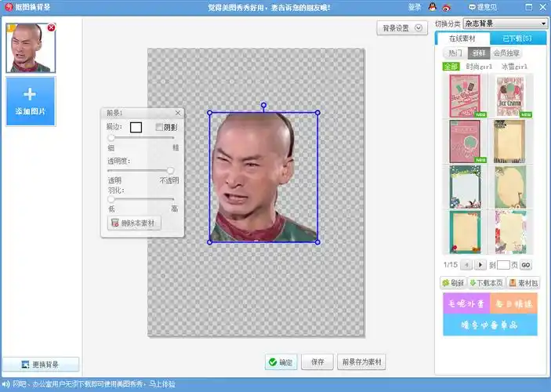Filter by 冰雪girl tag

point(514,67)
